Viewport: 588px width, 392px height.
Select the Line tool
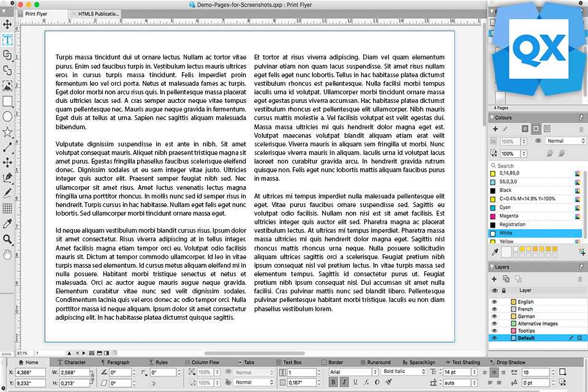click(7, 147)
